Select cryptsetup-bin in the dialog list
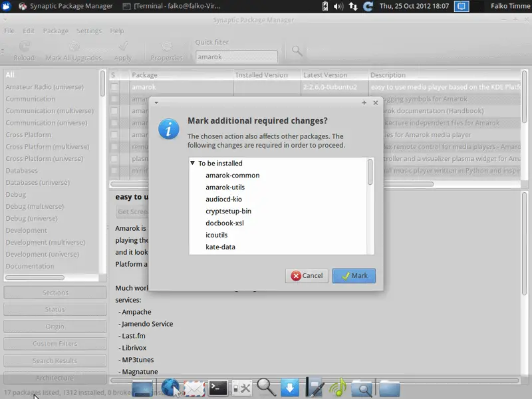 [x=228, y=211]
